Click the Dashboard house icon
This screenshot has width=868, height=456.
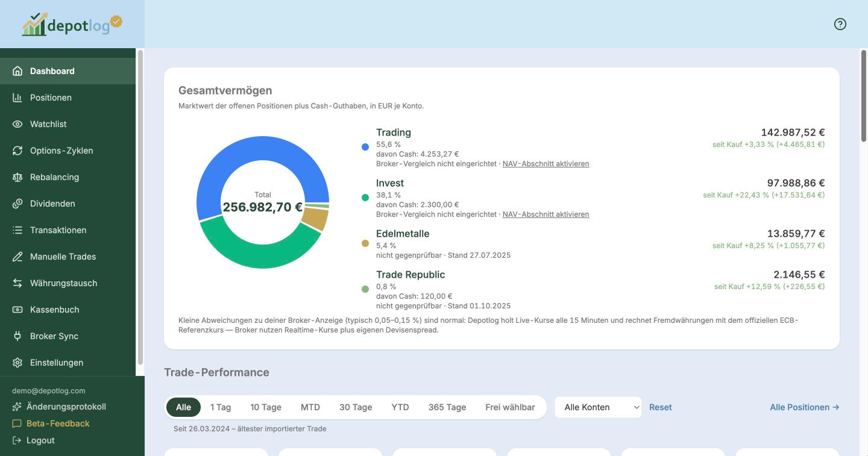pyautogui.click(x=17, y=71)
